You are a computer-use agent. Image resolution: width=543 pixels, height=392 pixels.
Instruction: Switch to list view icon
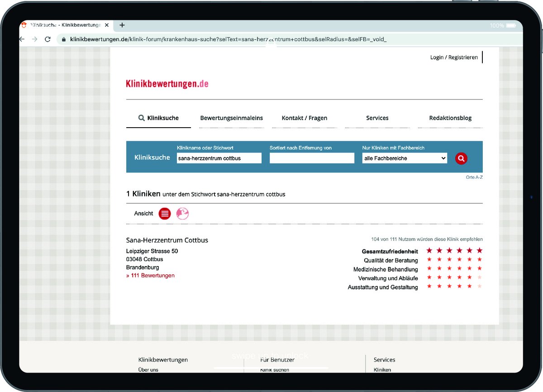[165, 214]
